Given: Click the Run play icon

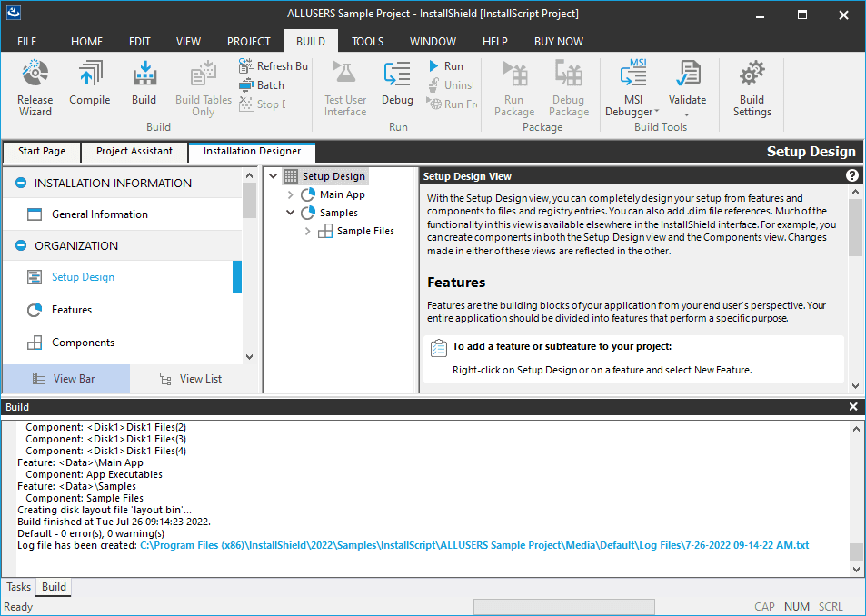Looking at the screenshot, I should (x=433, y=65).
